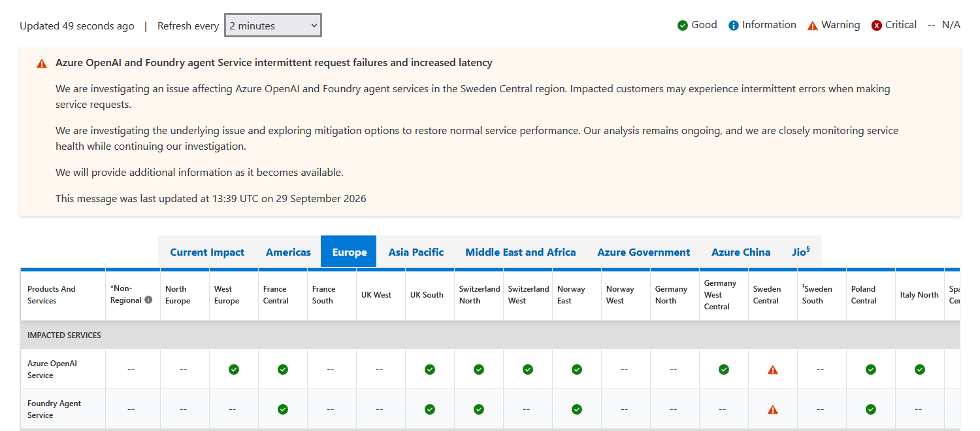Image resolution: width=980 pixels, height=431 pixels.
Task: Click Foundry Agent good status under France Central
Action: [283, 409]
